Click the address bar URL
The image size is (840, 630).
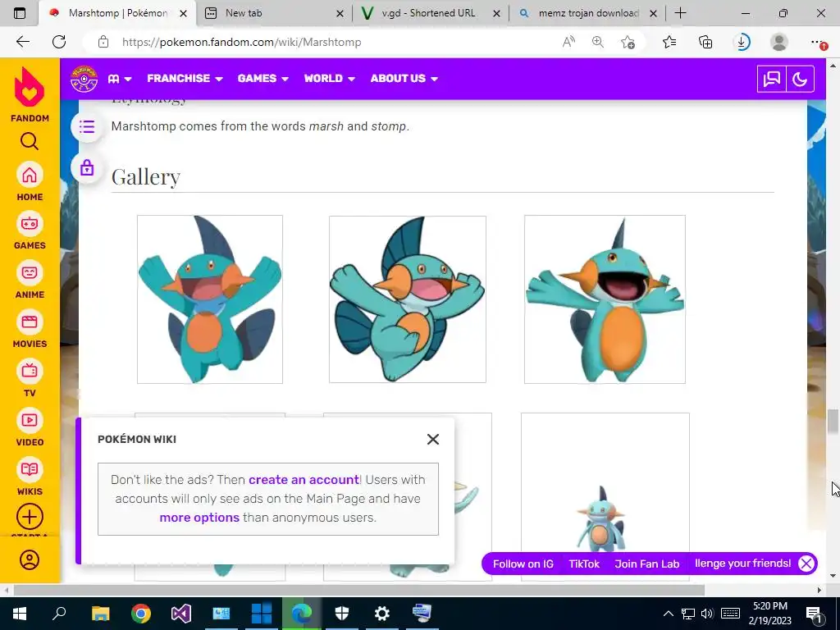[x=242, y=42]
